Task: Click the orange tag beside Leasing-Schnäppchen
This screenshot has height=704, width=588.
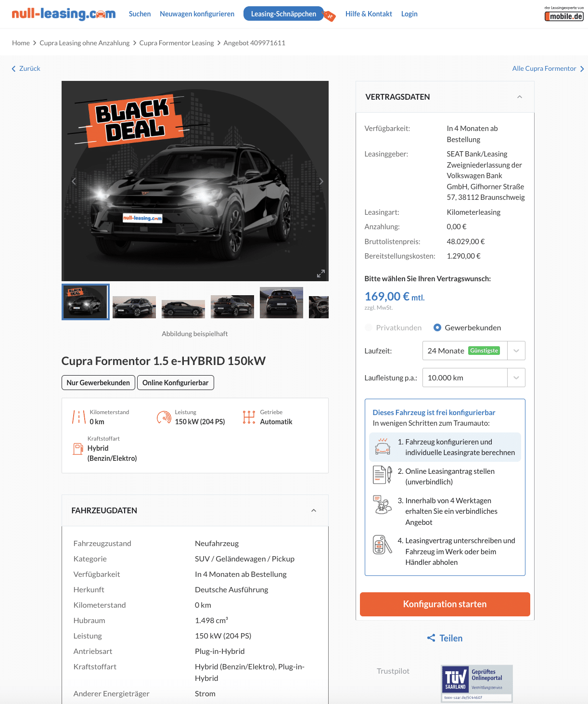Action: tap(329, 15)
